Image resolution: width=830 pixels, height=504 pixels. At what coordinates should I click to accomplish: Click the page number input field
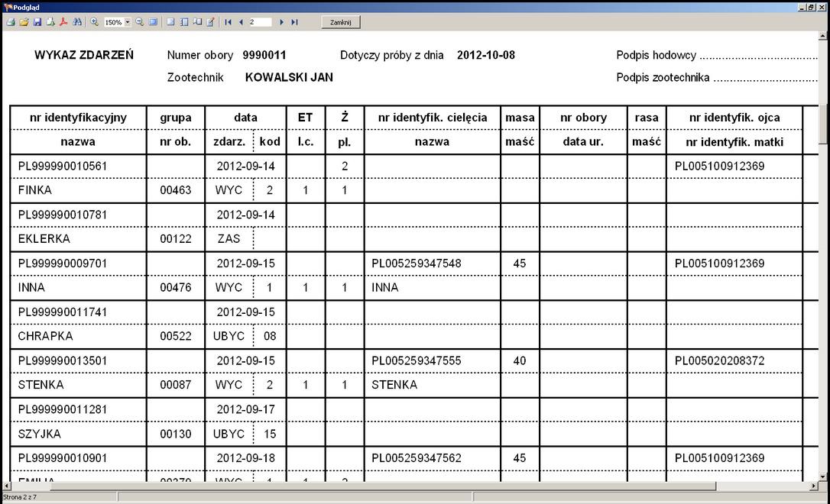[260, 22]
